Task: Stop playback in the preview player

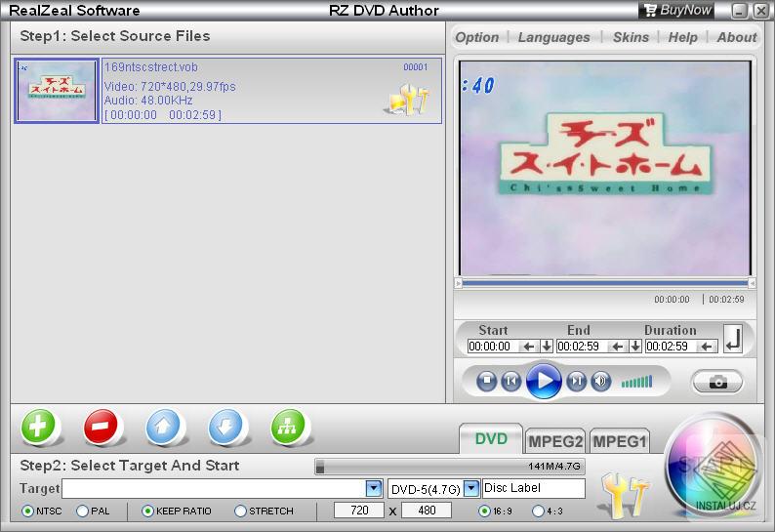Action: 486,382
